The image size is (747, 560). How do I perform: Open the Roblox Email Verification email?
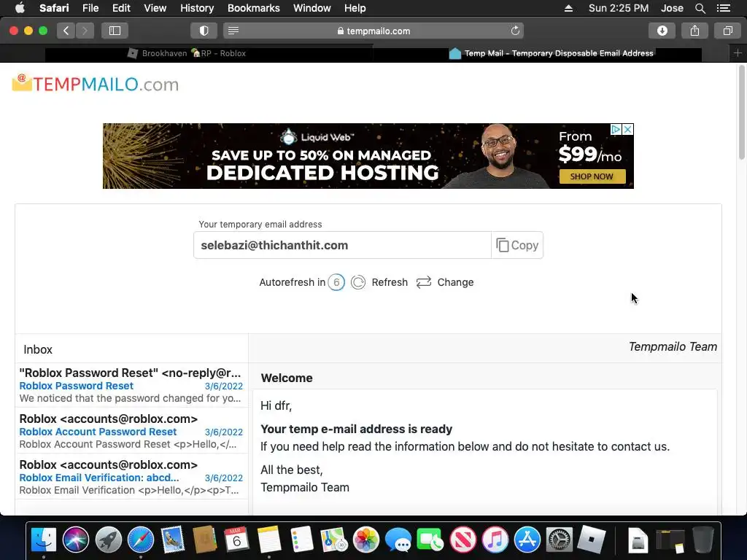(x=131, y=477)
